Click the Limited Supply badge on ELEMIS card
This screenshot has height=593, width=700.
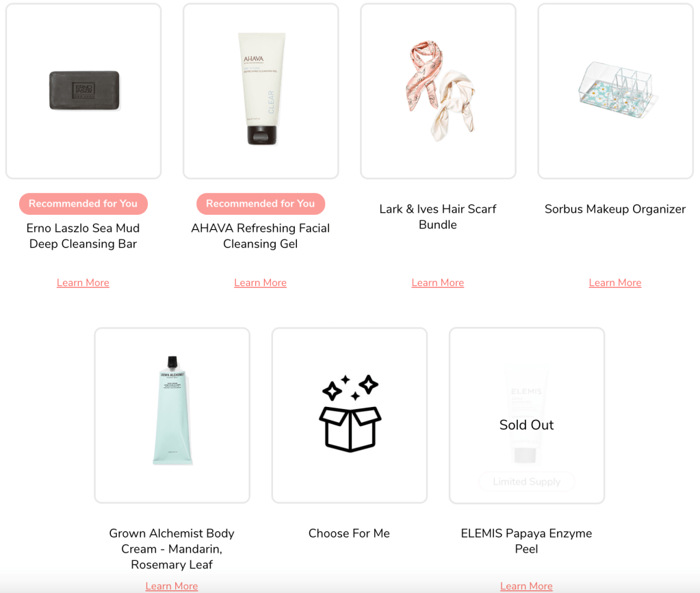coord(527,482)
